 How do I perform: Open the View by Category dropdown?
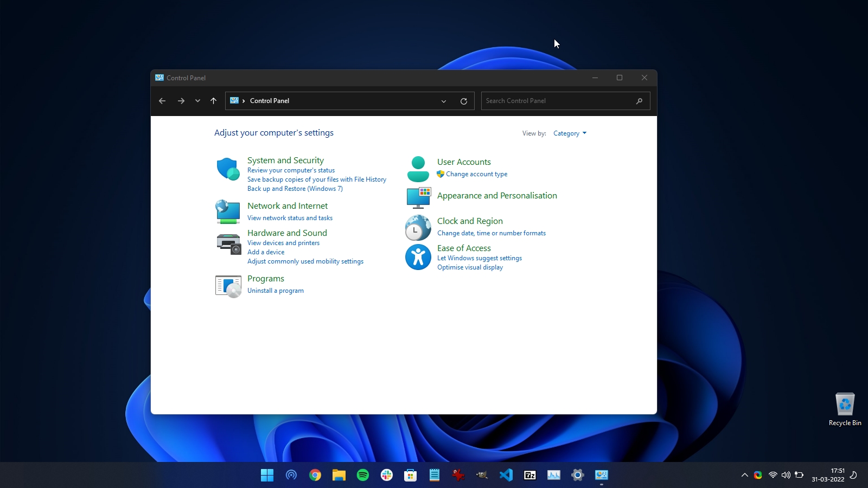click(x=570, y=133)
